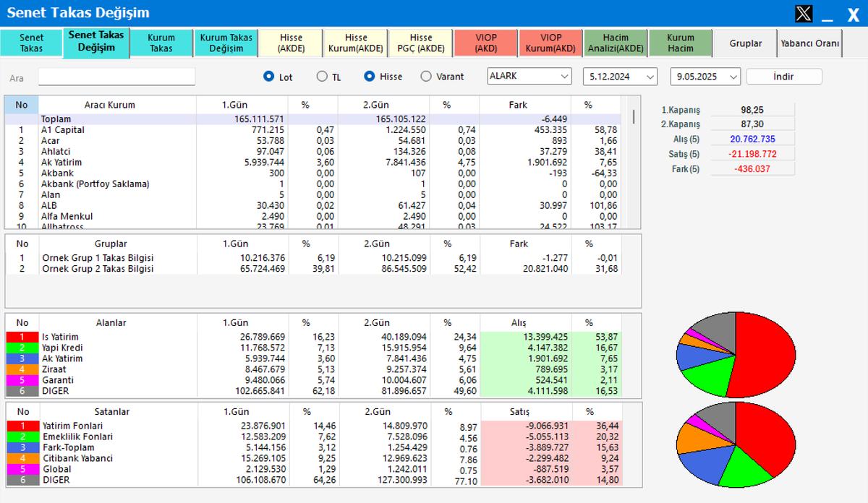
Task: Click the 1.Kapanış value 98,25
Action: [752, 110]
